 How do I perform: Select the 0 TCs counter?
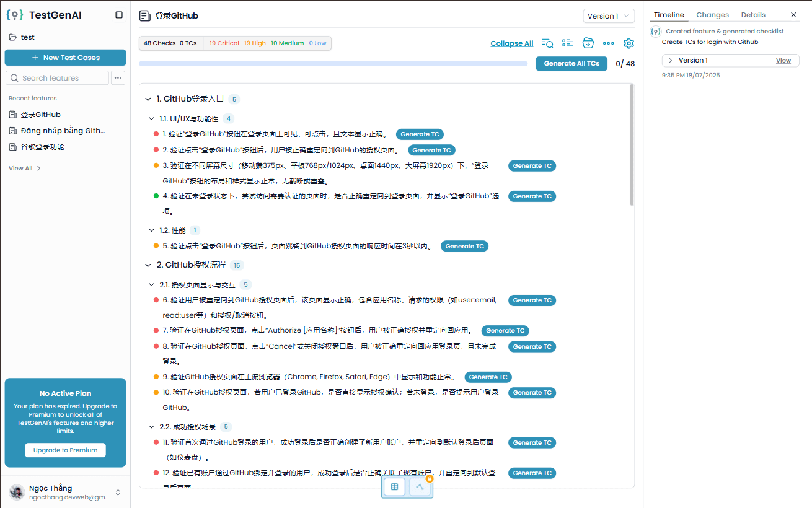pyautogui.click(x=188, y=43)
